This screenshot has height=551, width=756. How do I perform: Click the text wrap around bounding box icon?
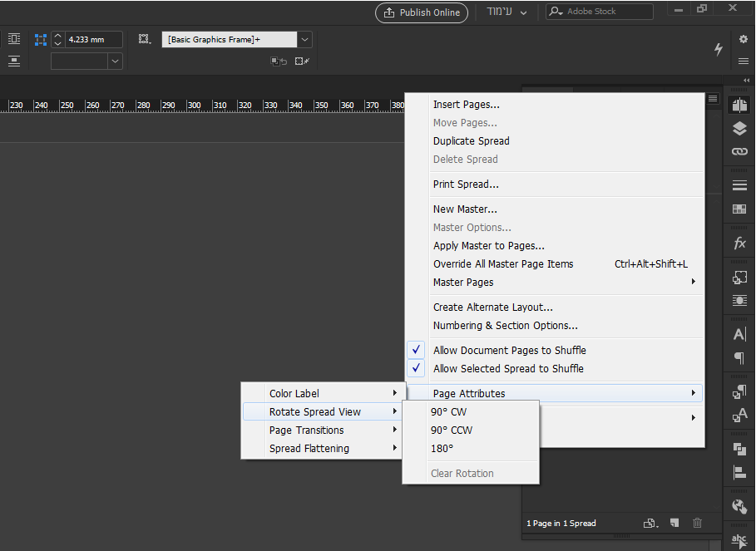tap(14, 39)
